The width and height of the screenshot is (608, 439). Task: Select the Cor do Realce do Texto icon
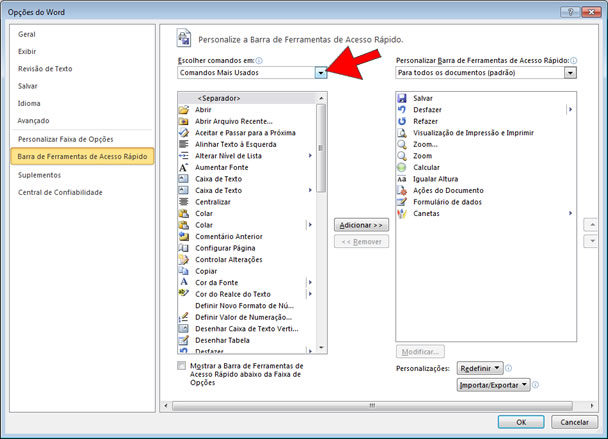tap(184, 294)
